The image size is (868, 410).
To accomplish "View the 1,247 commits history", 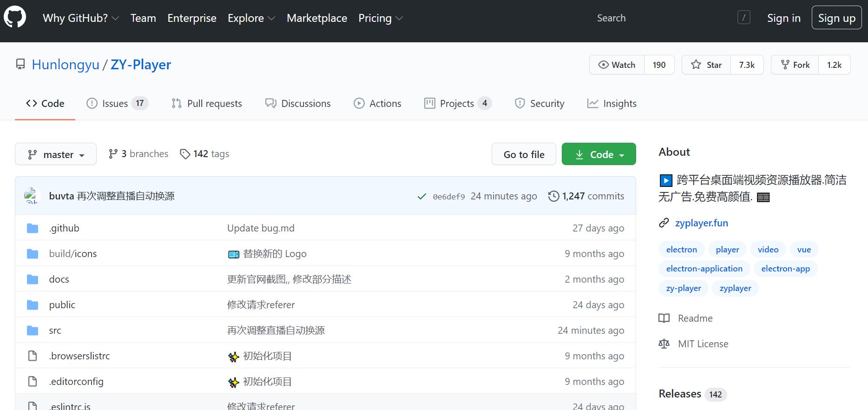I will point(586,196).
